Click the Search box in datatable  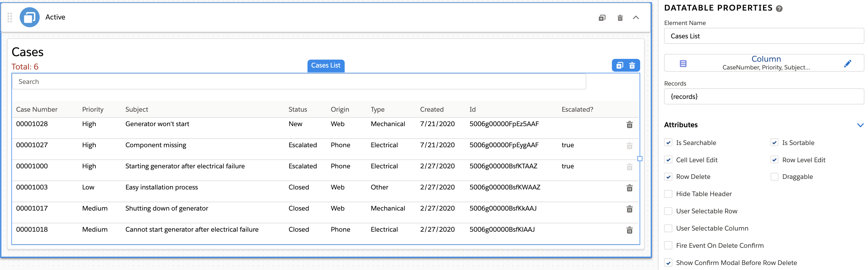pos(299,82)
